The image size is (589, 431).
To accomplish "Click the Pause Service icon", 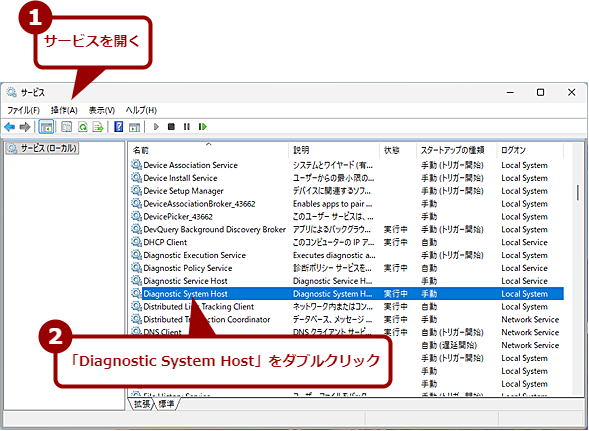I will tap(187, 127).
